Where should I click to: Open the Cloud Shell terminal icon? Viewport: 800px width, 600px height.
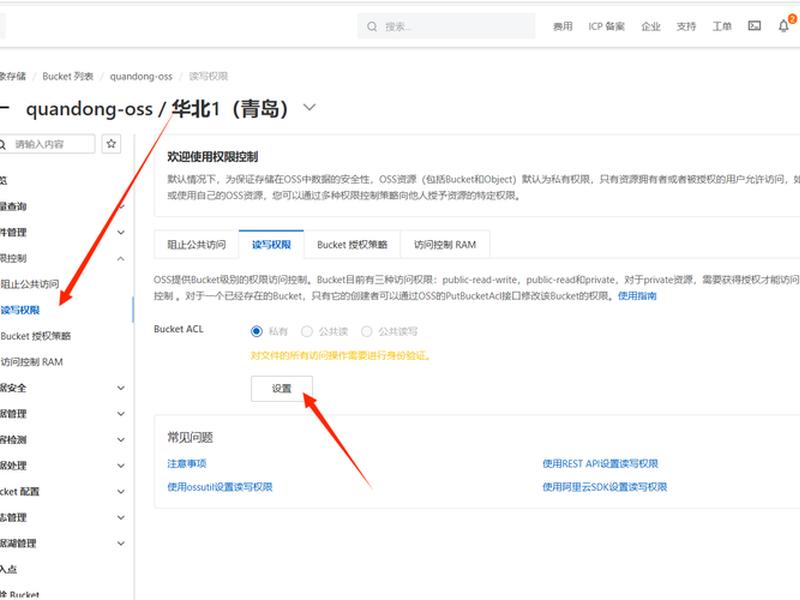click(x=754, y=26)
